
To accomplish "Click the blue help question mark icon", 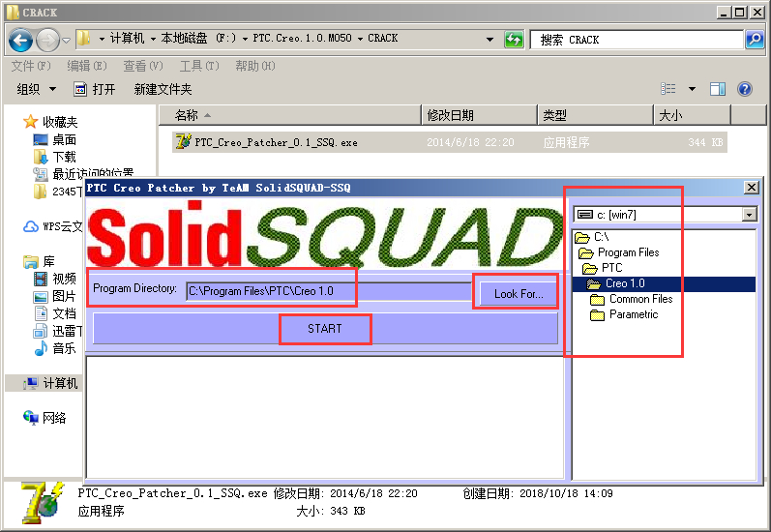I will click(x=745, y=89).
